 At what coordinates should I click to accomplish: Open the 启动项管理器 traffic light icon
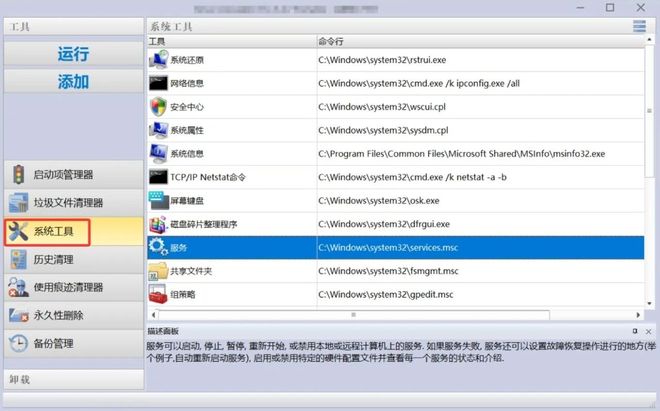pos(18,174)
